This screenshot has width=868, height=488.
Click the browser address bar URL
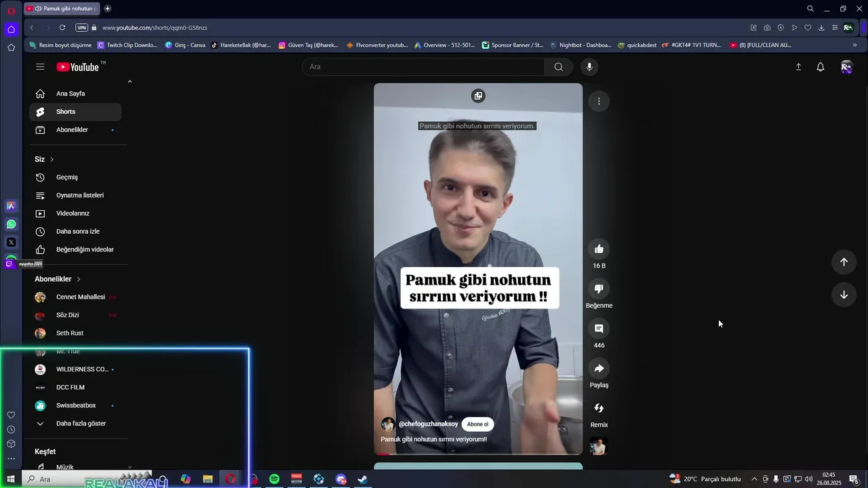click(x=155, y=28)
